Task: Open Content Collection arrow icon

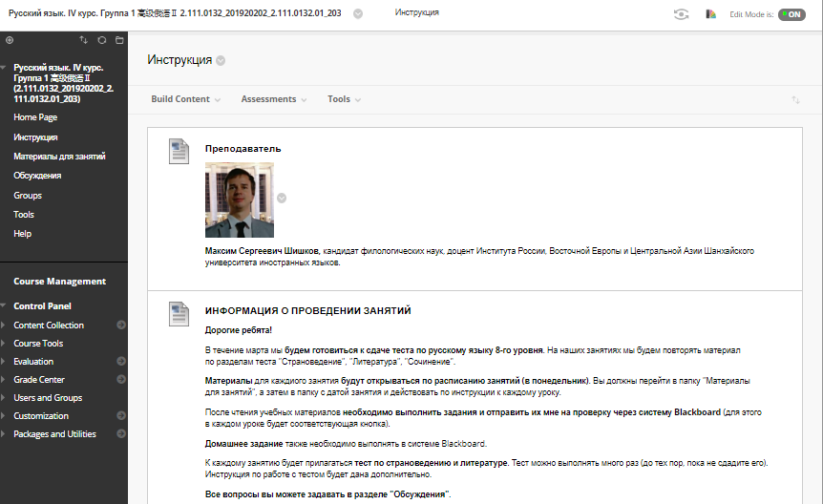Action: pos(121,325)
